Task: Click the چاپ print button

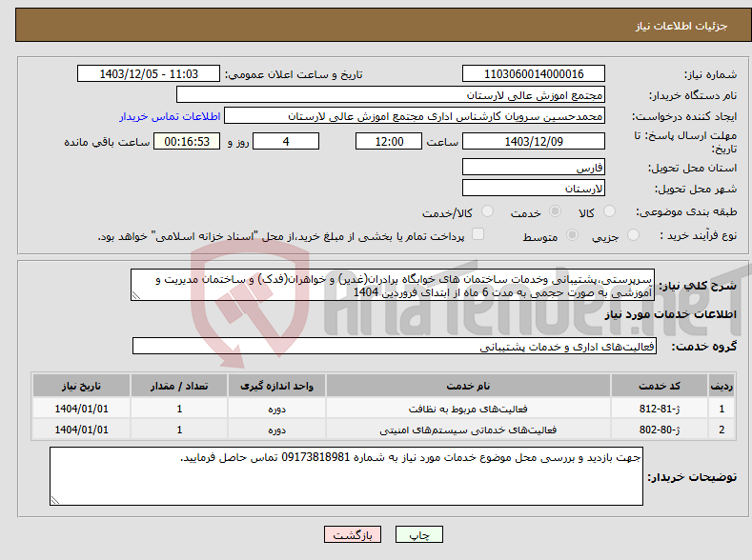Action: pos(418,534)
